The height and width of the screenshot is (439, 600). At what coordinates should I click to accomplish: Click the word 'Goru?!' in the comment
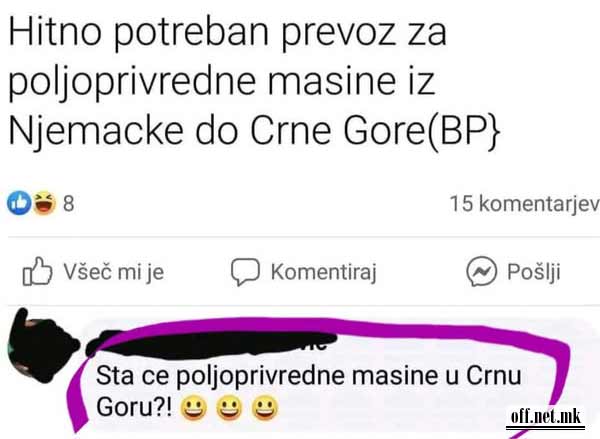click(134, 406)
